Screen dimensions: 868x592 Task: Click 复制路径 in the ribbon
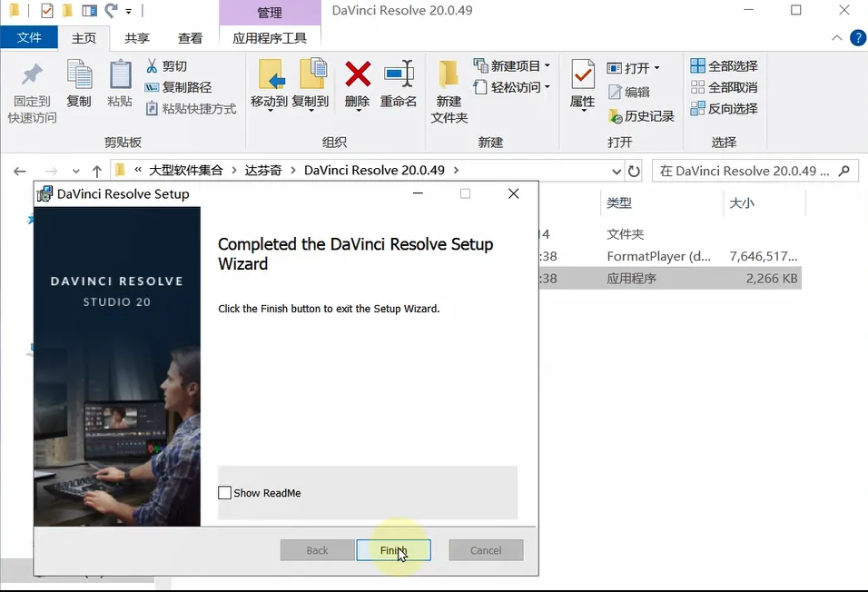tap(178, 87)
